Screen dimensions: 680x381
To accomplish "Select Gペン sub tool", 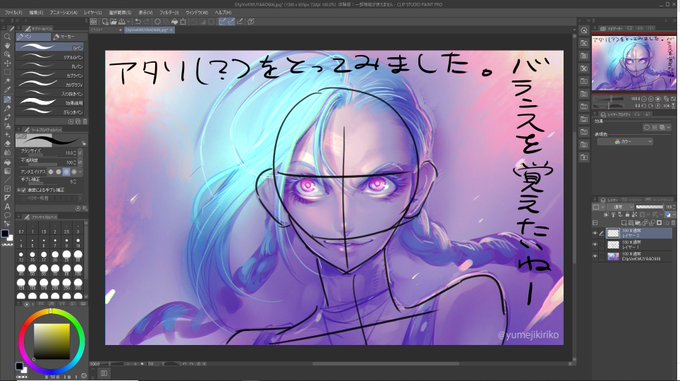I will [x=49, y=47].
